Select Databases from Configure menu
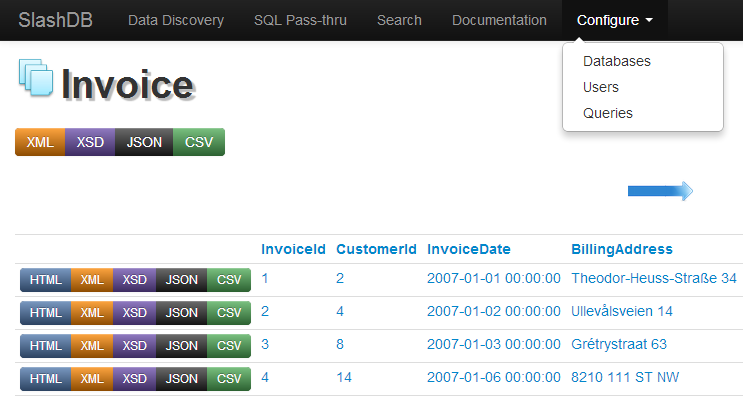Viewport: 743px width, 400px height. click(616, 61)
